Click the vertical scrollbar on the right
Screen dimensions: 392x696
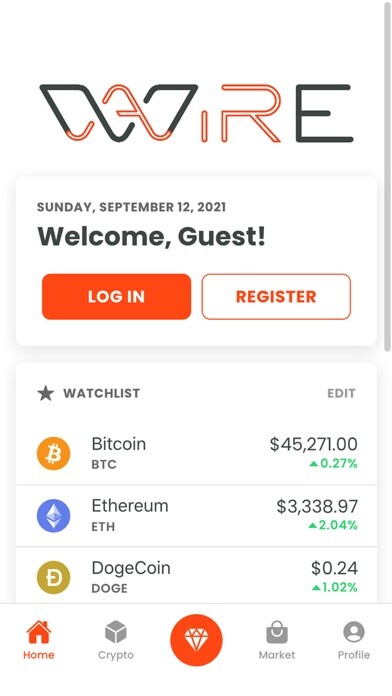pos(387,178)
